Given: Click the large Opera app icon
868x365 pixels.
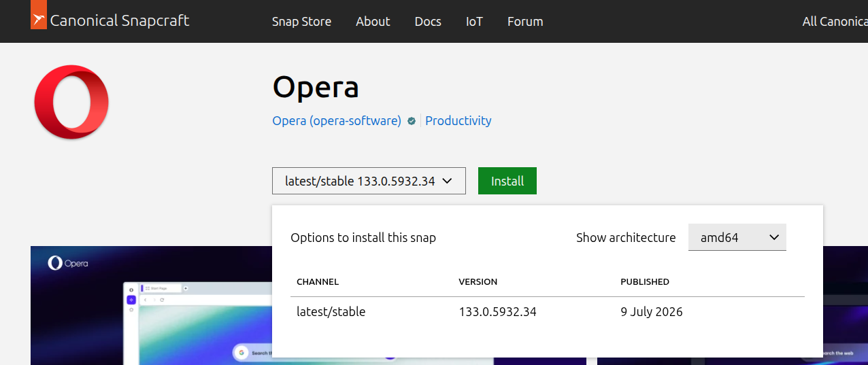Looking at the screenshot, I should pos(71,102).
